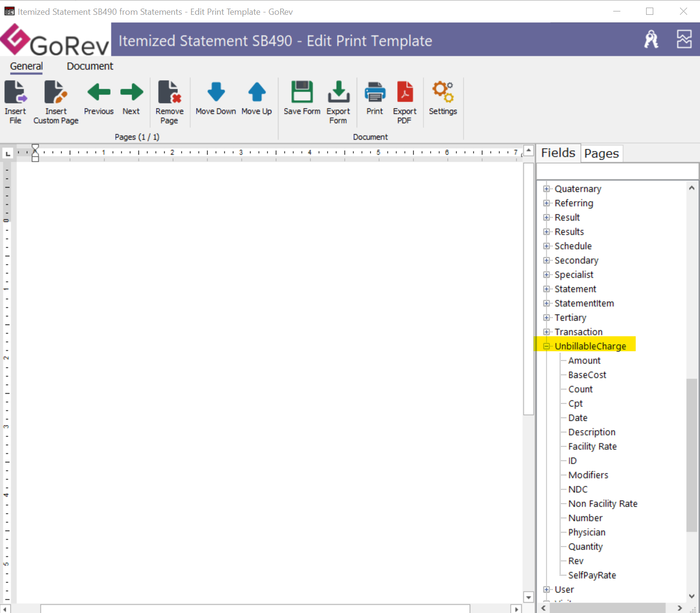Viewport: 700px width, 613px height.
Task: Select the ID field
Action: 572,461
